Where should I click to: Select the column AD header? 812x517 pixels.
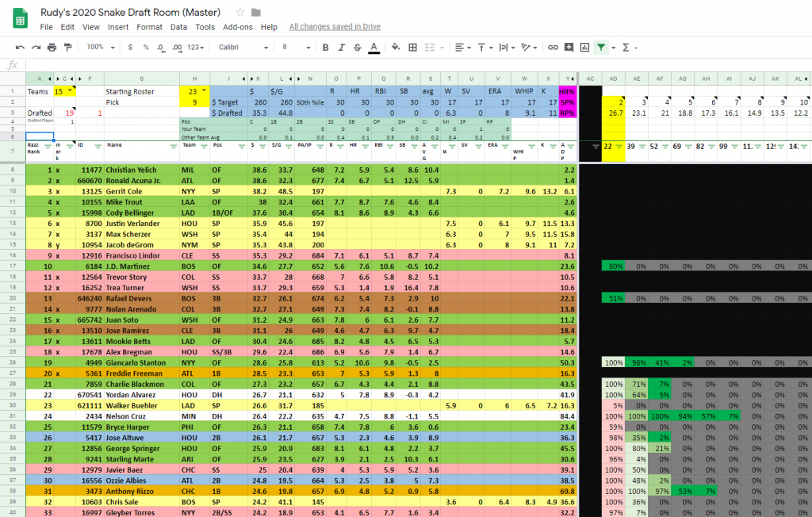(x=613, y=79)
